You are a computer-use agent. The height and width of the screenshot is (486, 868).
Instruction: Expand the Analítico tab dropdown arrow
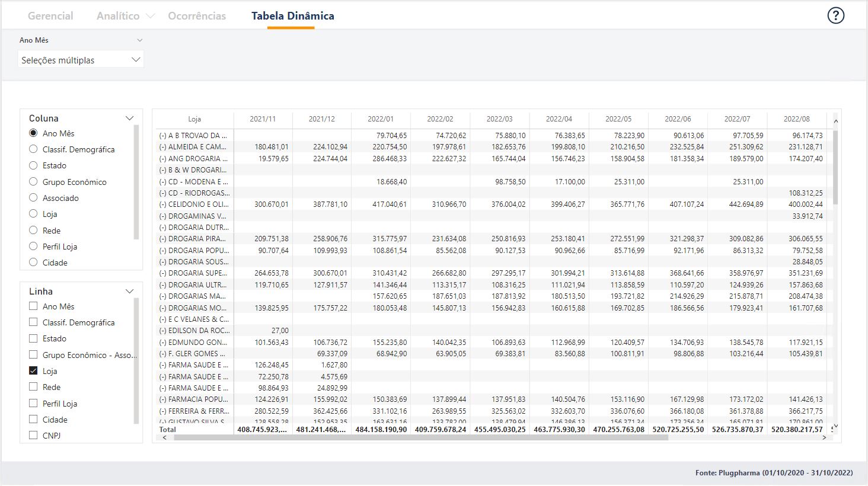tap(151, 16)
